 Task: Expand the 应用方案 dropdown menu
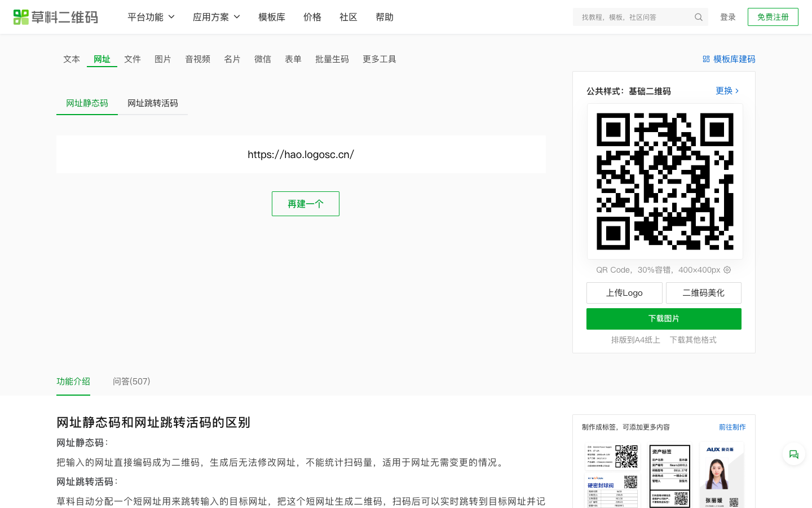[x=216, y=17]
